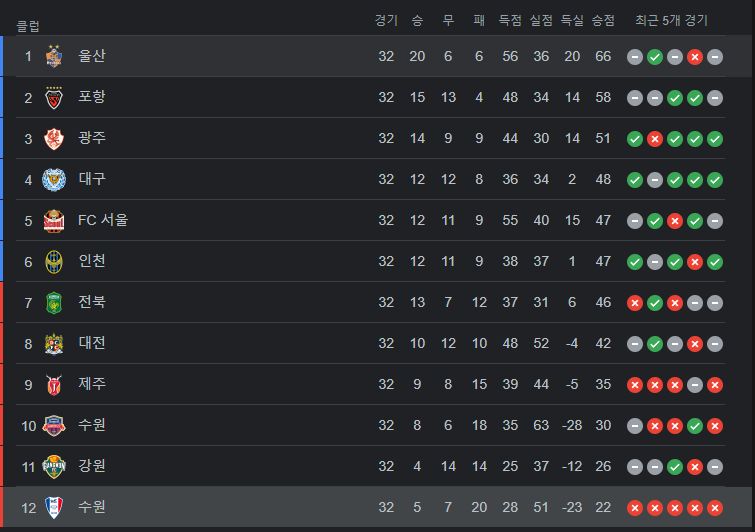Click 전북's first recent loss icon

(x=635, y=303)
